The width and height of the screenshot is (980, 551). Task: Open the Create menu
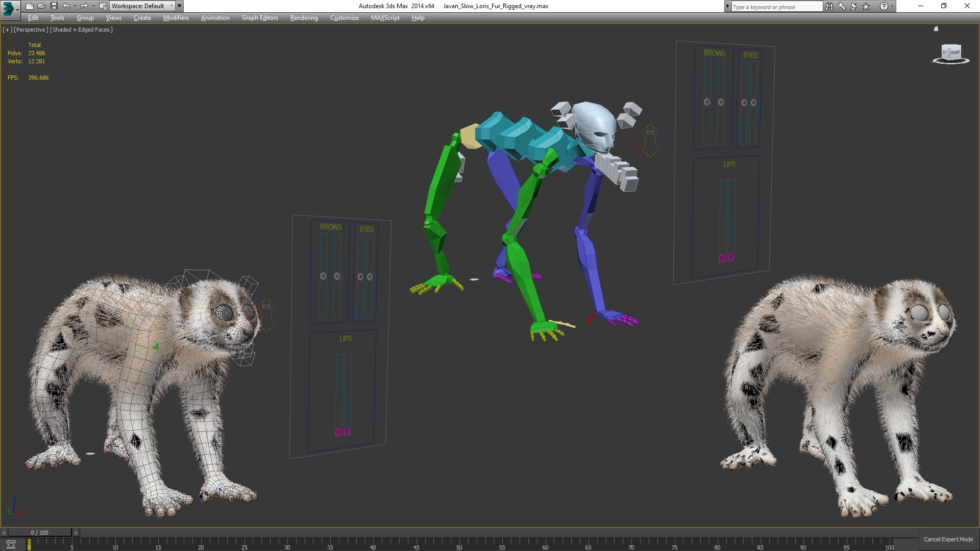(142, 18)
